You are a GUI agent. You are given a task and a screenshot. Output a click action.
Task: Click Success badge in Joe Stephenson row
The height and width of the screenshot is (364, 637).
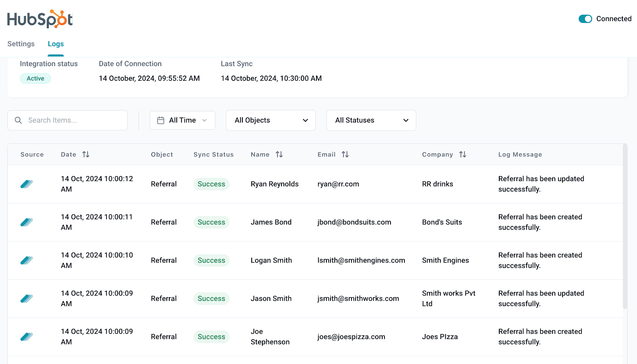[x=211, y=337]
